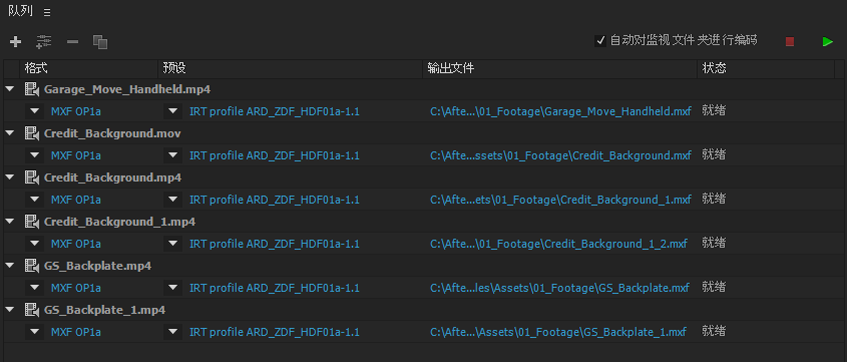Click 就绪 status in Garage_Move_Handheld row
Viewport: 847px width, 362px height.
coord(714,111)
